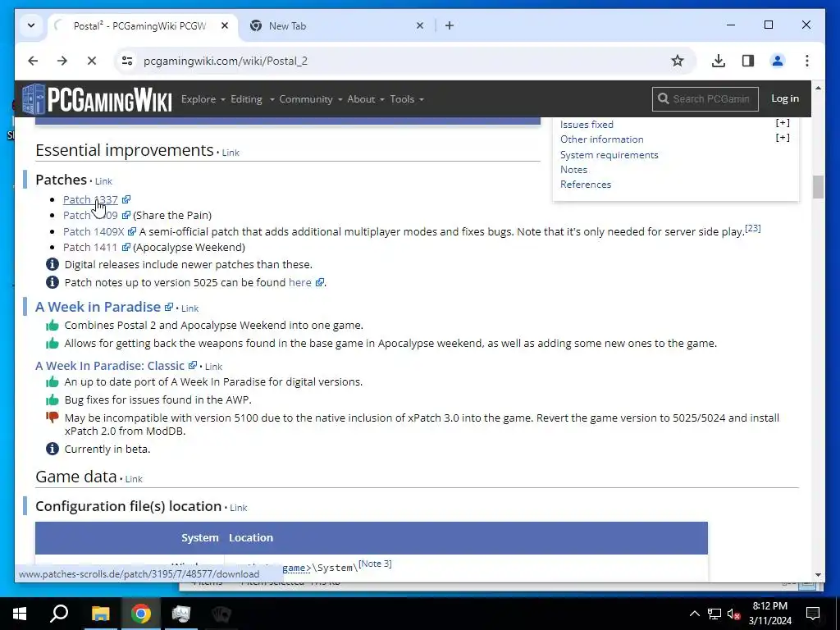Open the Patch 1337 link

coord(90,199)
